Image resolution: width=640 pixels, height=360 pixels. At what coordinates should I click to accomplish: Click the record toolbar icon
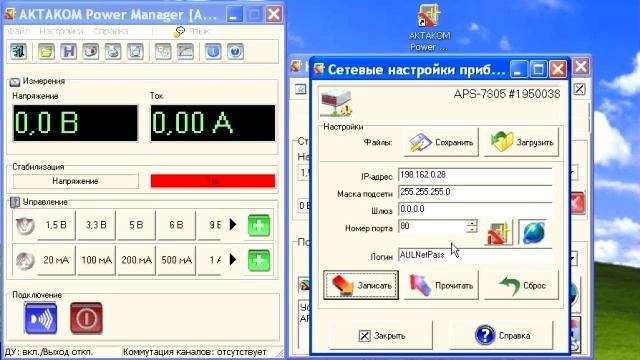tap(91, 51)
